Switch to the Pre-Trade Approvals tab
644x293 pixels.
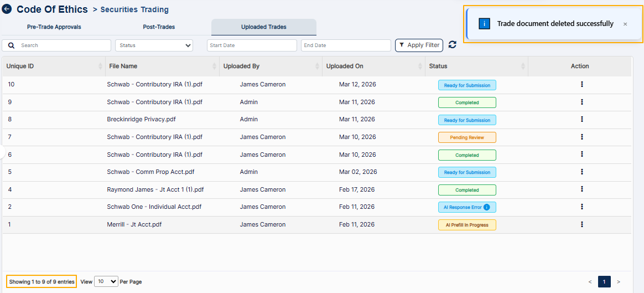[x=54, y=27]
